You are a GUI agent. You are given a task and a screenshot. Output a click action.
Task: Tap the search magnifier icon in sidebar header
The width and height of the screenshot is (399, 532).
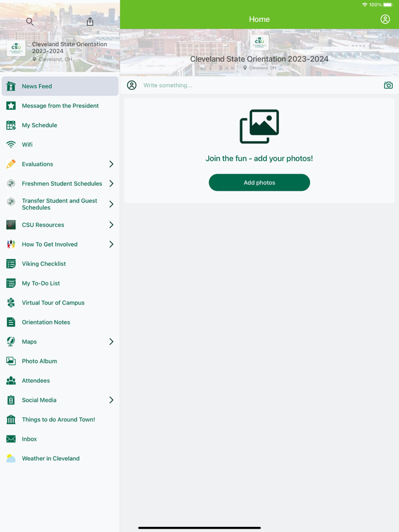30,22
